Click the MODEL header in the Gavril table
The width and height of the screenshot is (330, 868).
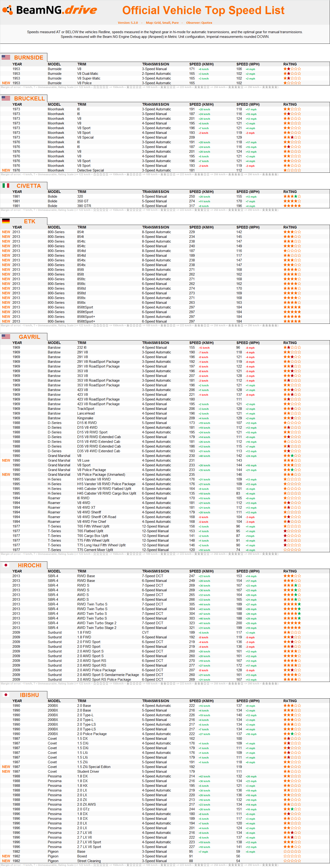pyautogui.click(x=54, y=343)
